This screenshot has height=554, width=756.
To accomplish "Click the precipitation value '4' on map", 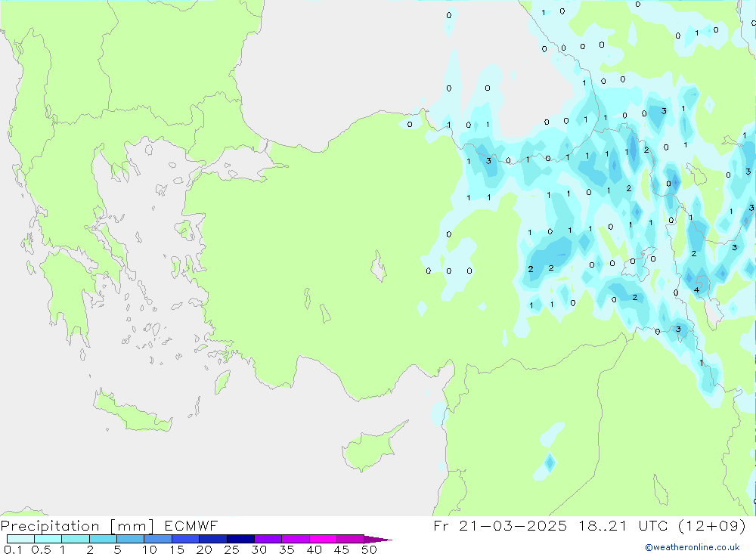I will pos(696,289).
